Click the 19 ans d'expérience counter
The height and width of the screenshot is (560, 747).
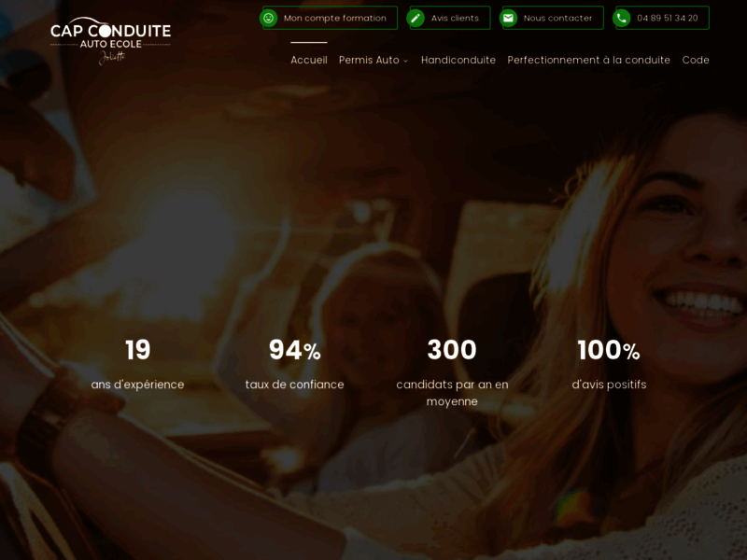pyautogui.click(x=137, y=350)
